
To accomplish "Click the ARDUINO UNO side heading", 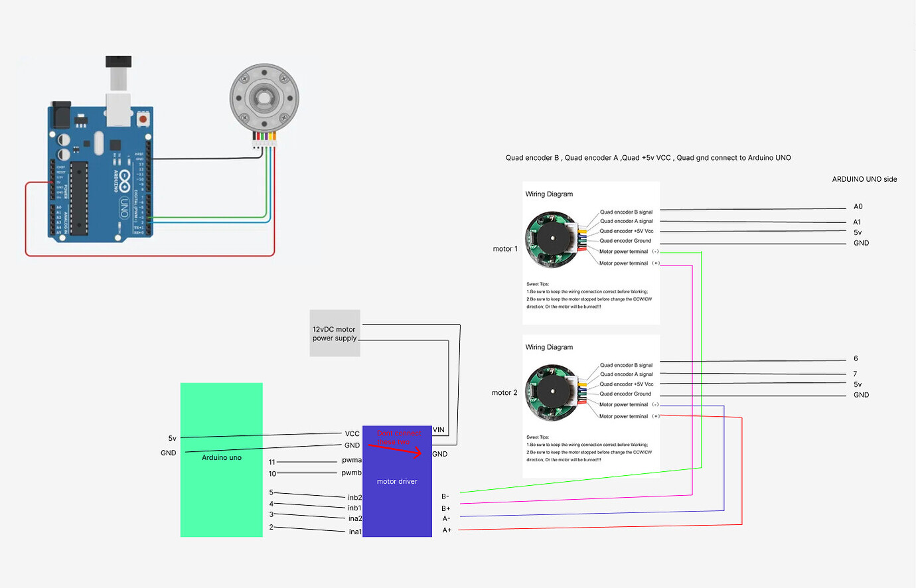I will pyautogui.click(x=865, y=179).
